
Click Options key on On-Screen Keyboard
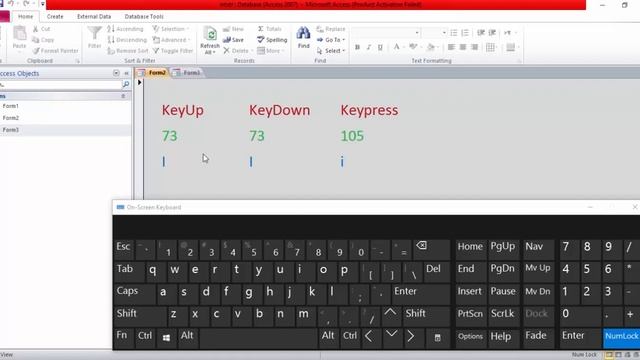pos(470,338)
